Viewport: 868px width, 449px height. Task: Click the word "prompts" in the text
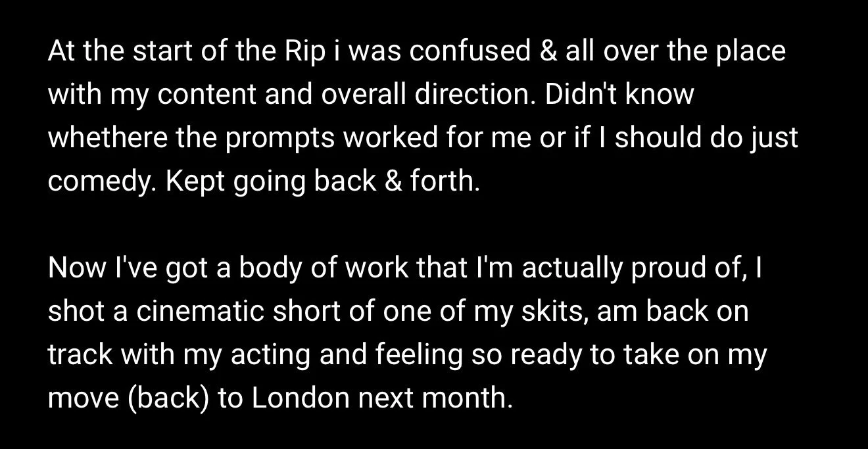coord(267,139)
